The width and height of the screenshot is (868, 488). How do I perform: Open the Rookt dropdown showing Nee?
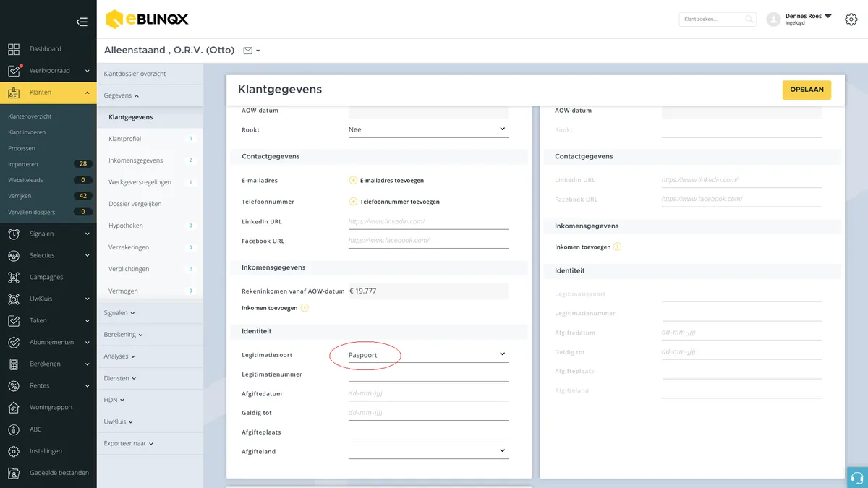click(x=428, y=129)
